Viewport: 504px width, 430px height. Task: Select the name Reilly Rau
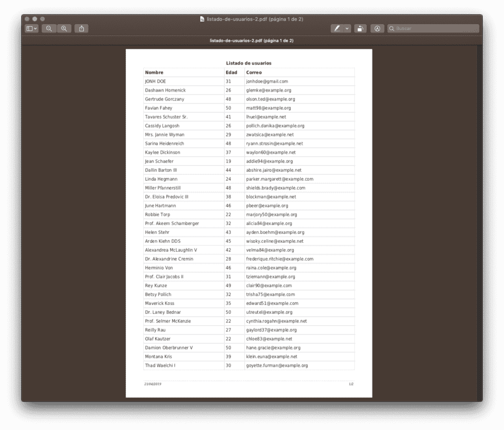[x=155, y=330]
